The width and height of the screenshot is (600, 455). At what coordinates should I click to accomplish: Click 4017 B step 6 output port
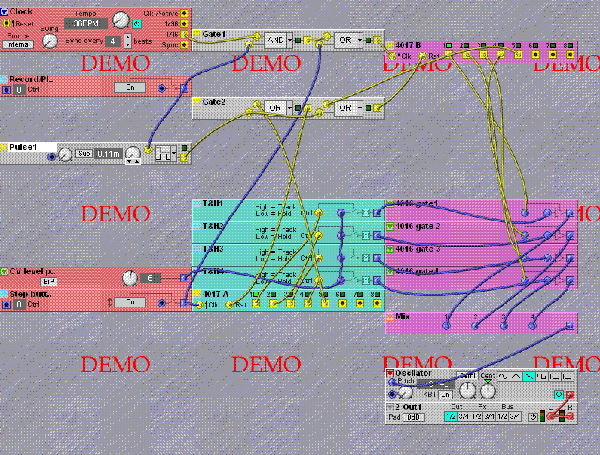[x=535, y=55]
